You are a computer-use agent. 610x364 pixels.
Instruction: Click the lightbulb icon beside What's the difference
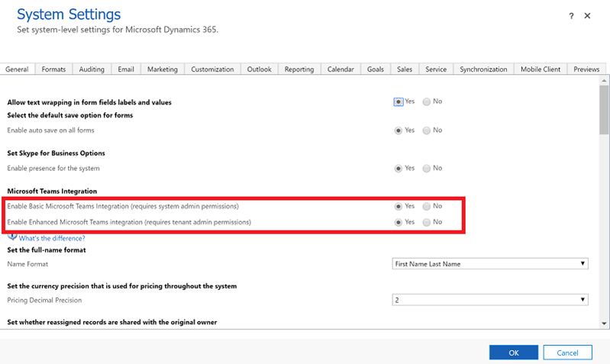tap(12, 237)
